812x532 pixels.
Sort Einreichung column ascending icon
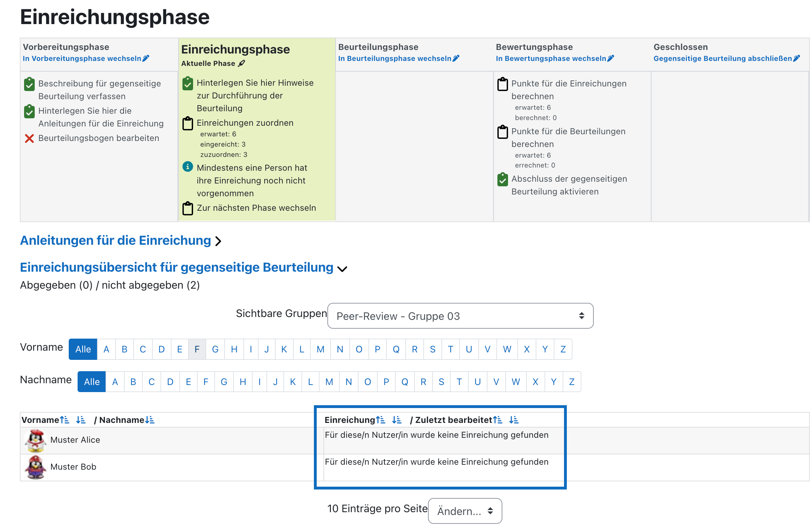point(380,420)
